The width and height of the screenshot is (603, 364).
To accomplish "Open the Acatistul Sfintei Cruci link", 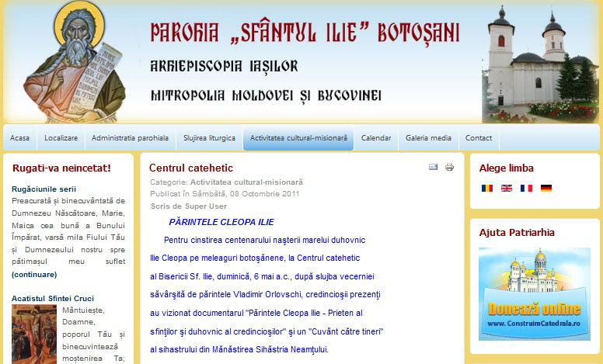I will pos(53,298).
